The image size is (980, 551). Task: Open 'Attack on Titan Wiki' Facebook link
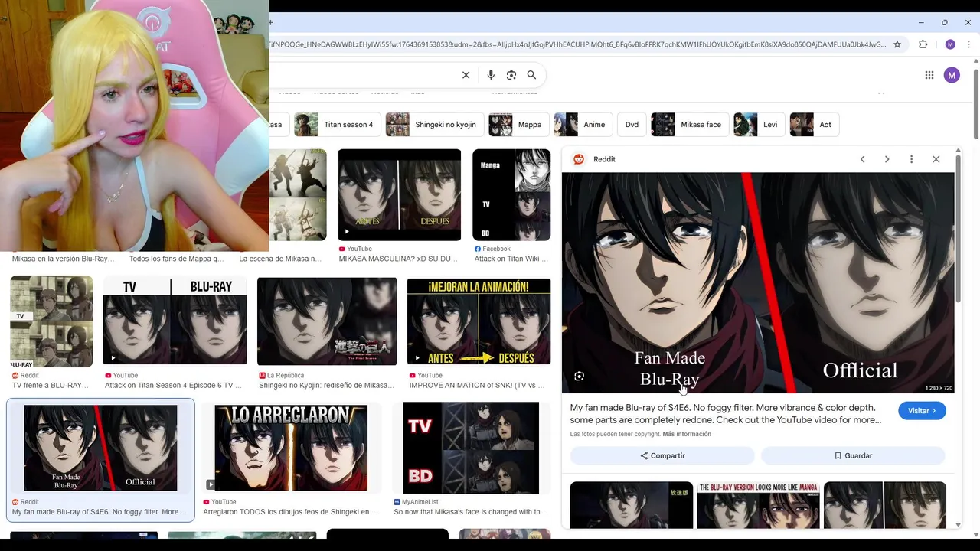(511, 259)
